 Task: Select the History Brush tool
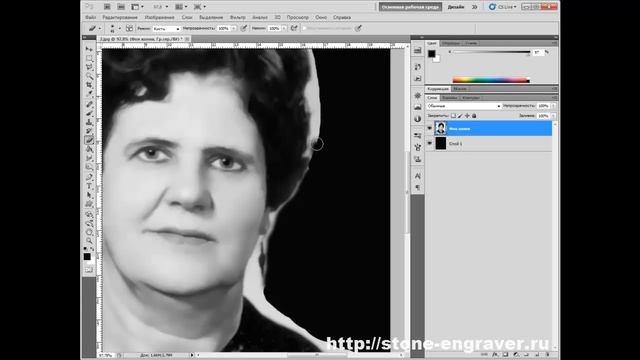(x=89, y=131)
